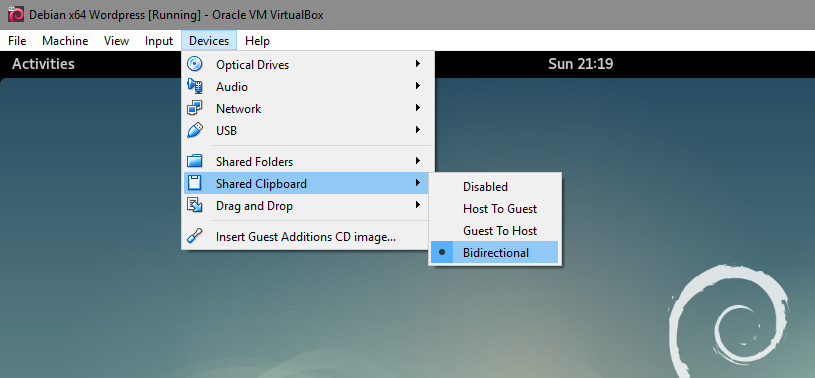815x378 pixels.
Task: Click the Guest Additions CD image icon
Action: tap(194, 237)
